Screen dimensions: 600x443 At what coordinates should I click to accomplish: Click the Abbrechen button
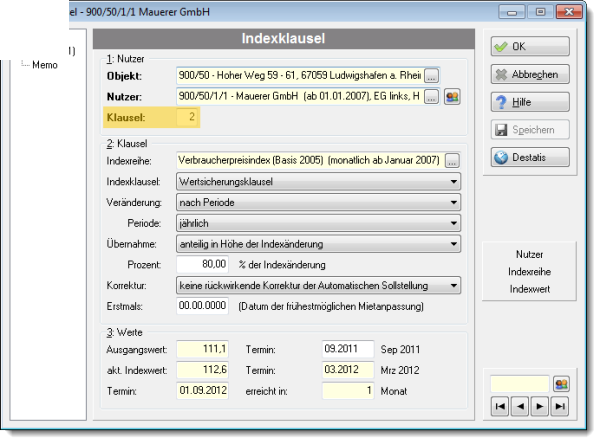click(530, 74)
